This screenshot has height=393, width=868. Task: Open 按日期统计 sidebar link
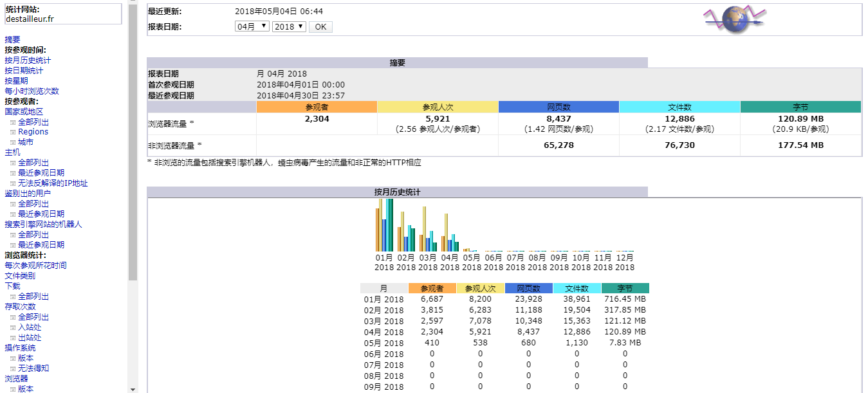(24, 71)
